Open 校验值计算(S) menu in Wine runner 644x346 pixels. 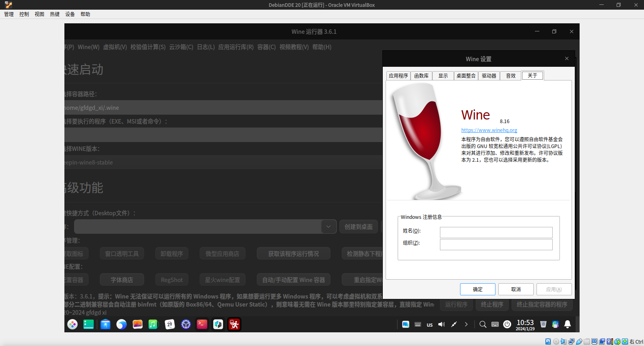point(148,47)
